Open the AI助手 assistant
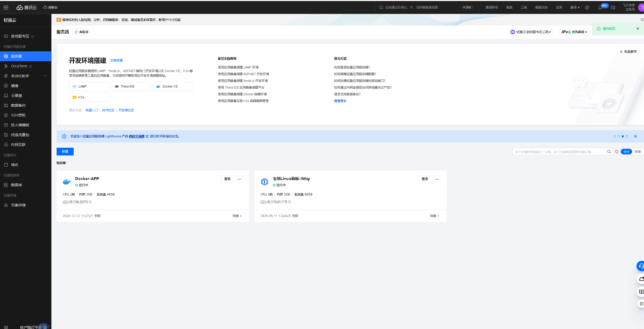 [x=82, y=32]
